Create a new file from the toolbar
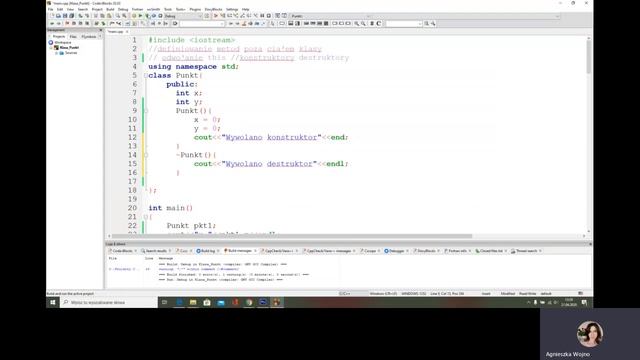 click(52, 16)
